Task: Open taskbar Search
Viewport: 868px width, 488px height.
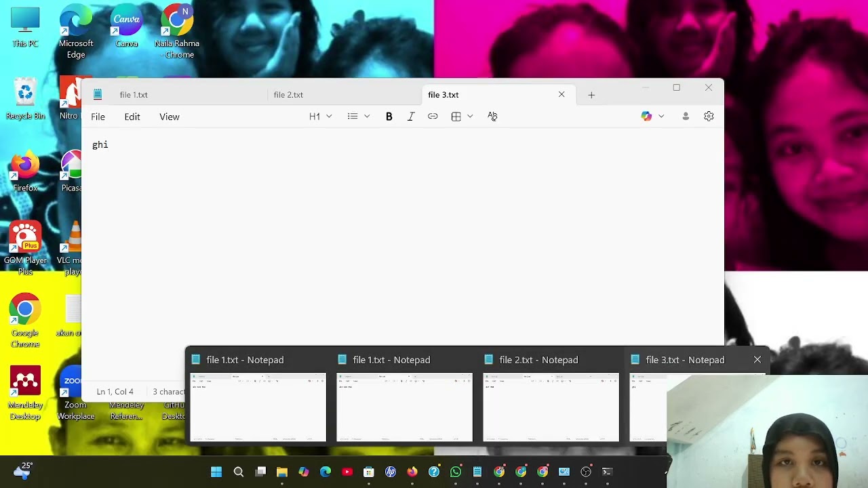Action: tap(239, 472)
